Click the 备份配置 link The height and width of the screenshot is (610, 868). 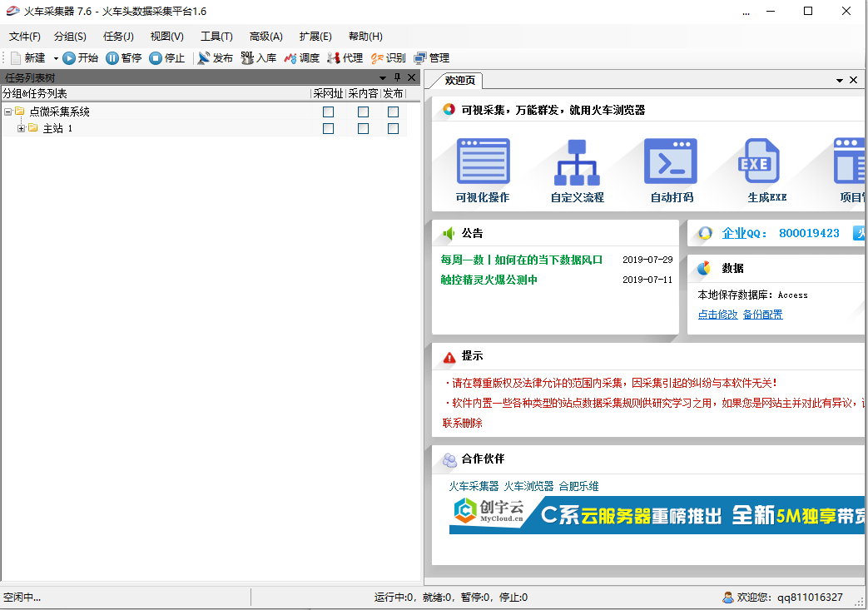[763, 315]
